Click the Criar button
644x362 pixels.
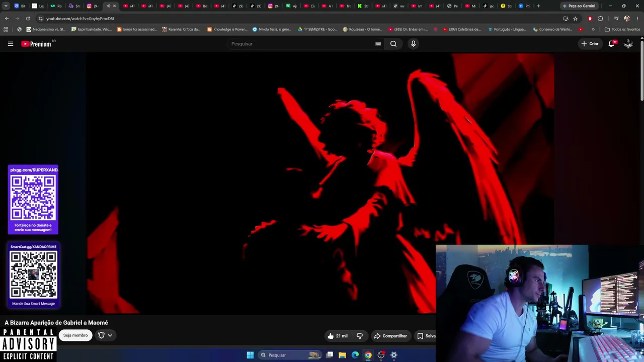click(590, 44)
